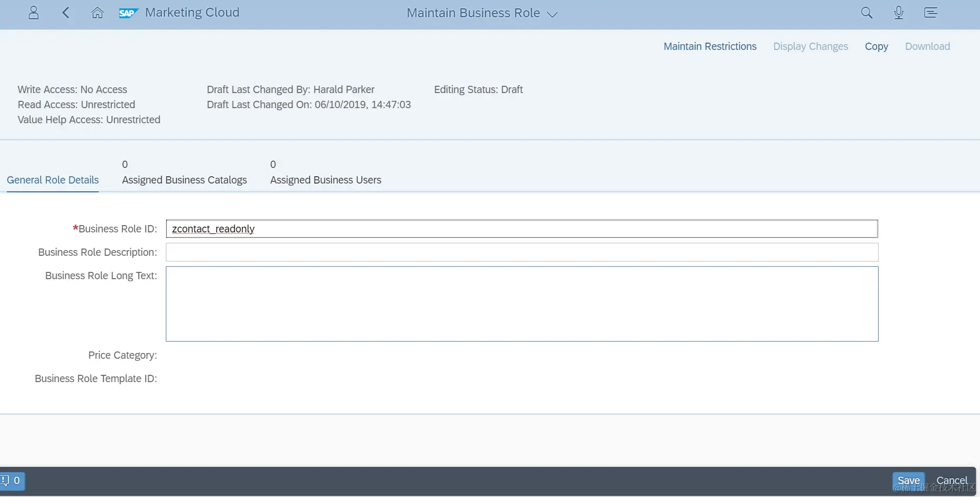Click Editing Status: Draft text
This screenshot has width=980, height=497.
point(478,89)
